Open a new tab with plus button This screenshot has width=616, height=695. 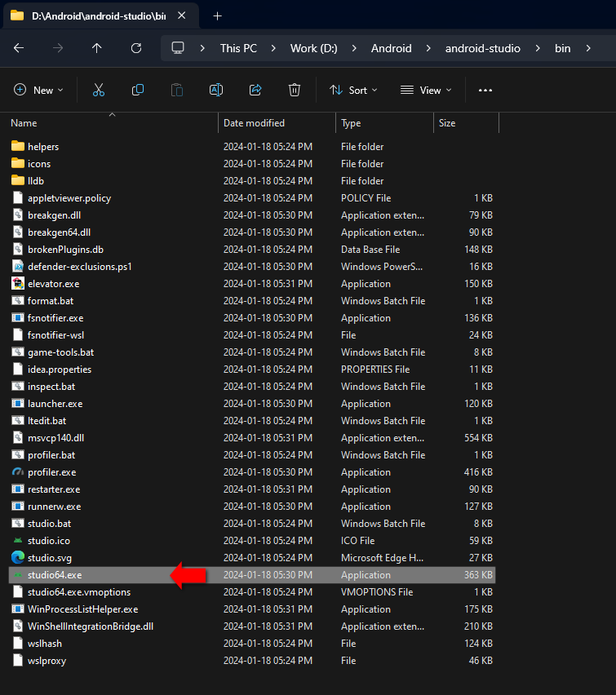pos(217,16)
